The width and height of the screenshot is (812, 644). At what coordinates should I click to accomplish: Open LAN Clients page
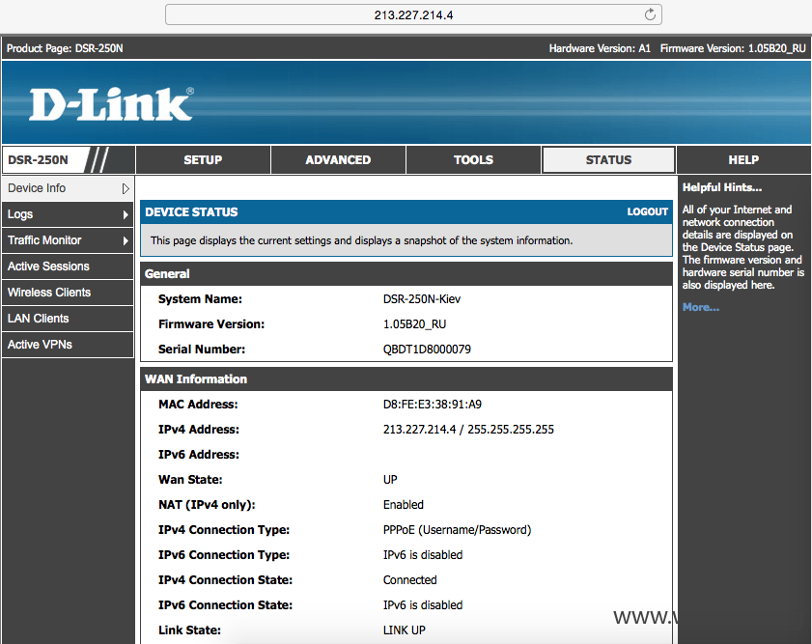click(x=68, y=319)
